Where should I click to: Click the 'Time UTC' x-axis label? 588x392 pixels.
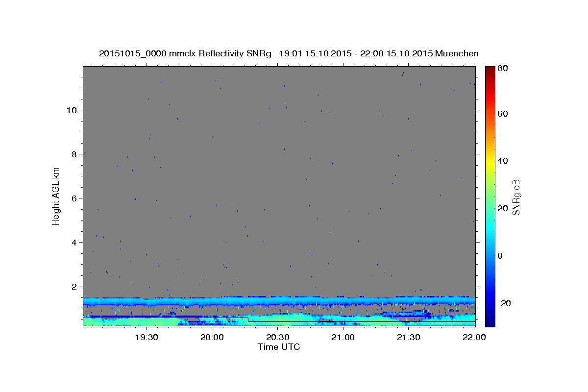click(279, 347)
